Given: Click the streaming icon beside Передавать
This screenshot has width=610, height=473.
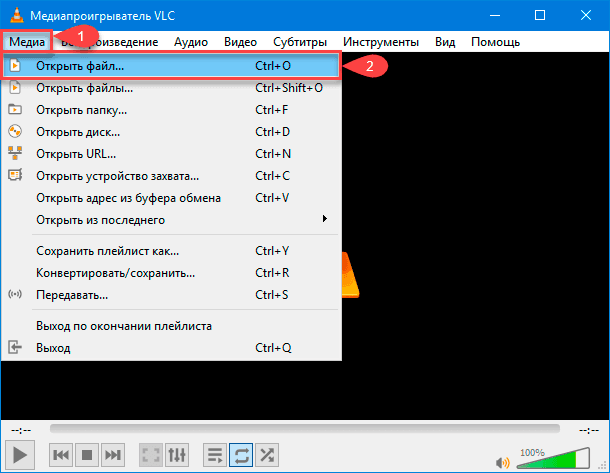Looking at the screenshot, I should pyautogui.click(x=15, y=294).
